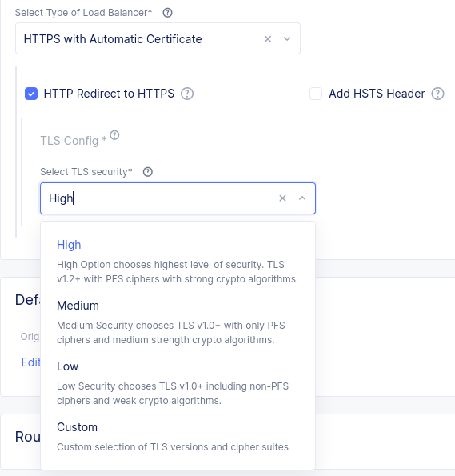Viewport: 455px width, 476px height.
Task: Clear the TLS security value High
Action: 282,198
